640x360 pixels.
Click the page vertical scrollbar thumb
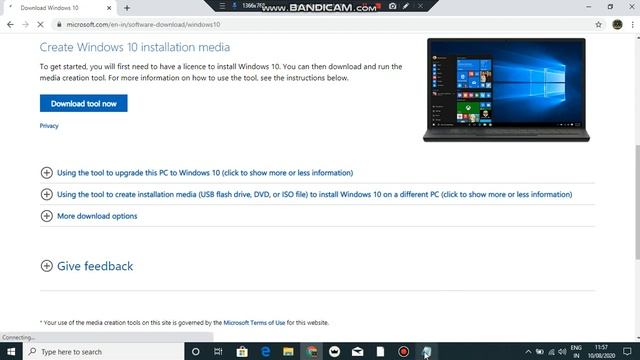[637, 202]
